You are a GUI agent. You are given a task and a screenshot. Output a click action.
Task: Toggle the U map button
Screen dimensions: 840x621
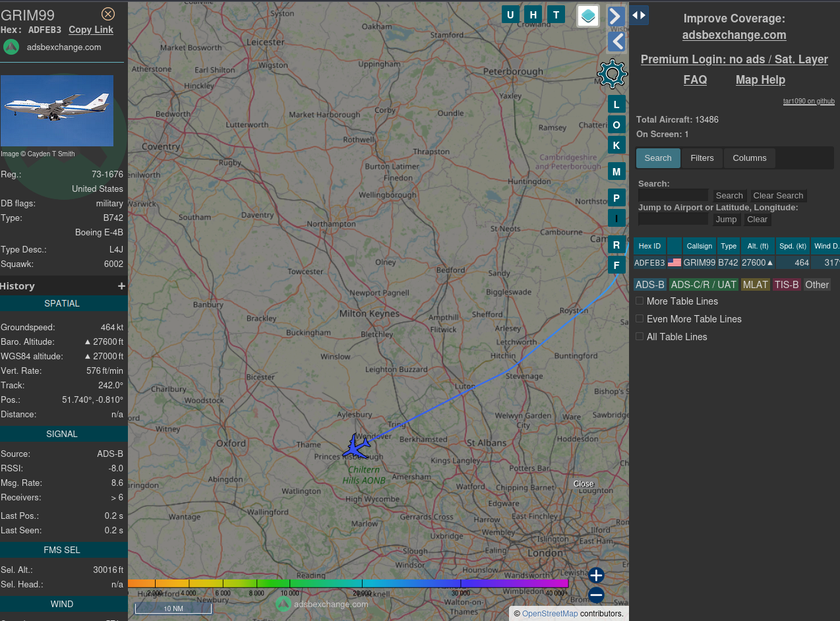coord(510,15)
